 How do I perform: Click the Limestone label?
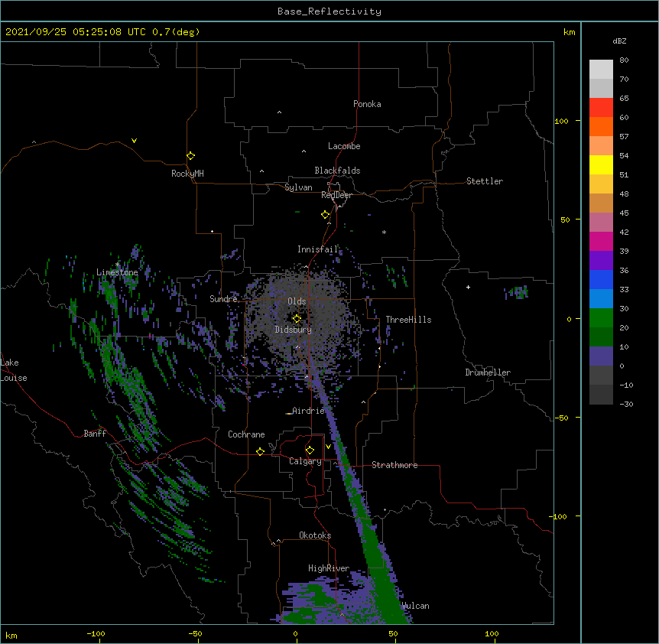point(117,272)
